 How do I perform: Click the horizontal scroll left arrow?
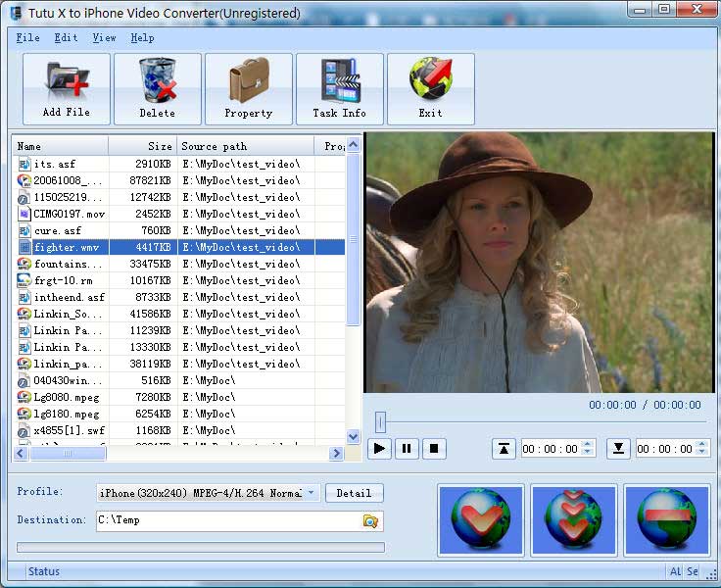21,453
